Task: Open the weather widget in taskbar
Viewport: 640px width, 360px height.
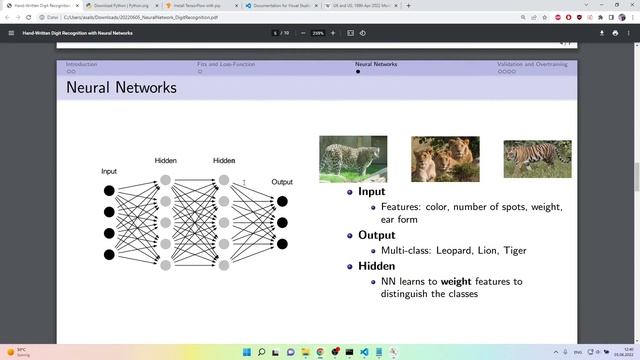Action: tap(18, 352)
